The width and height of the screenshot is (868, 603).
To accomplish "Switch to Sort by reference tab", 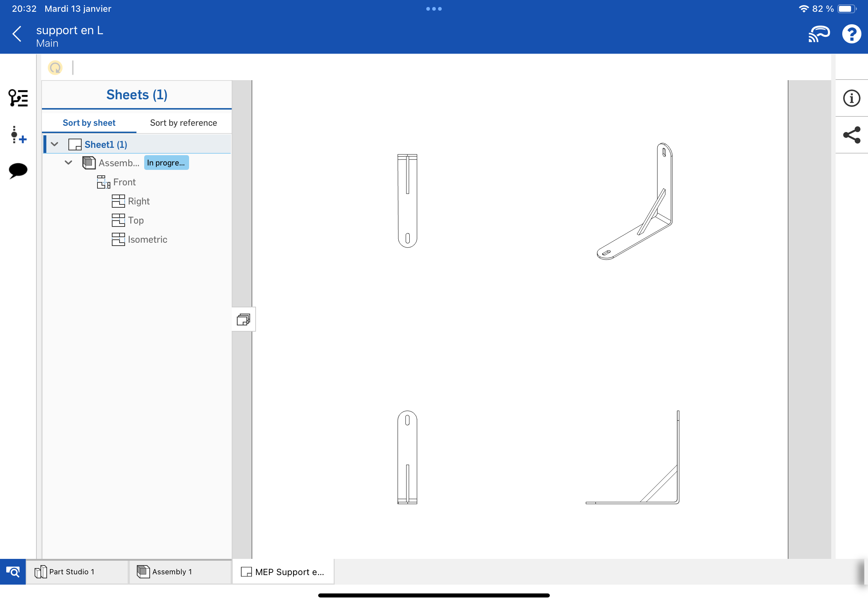I will pyautogui.click(x=183, y=123).
